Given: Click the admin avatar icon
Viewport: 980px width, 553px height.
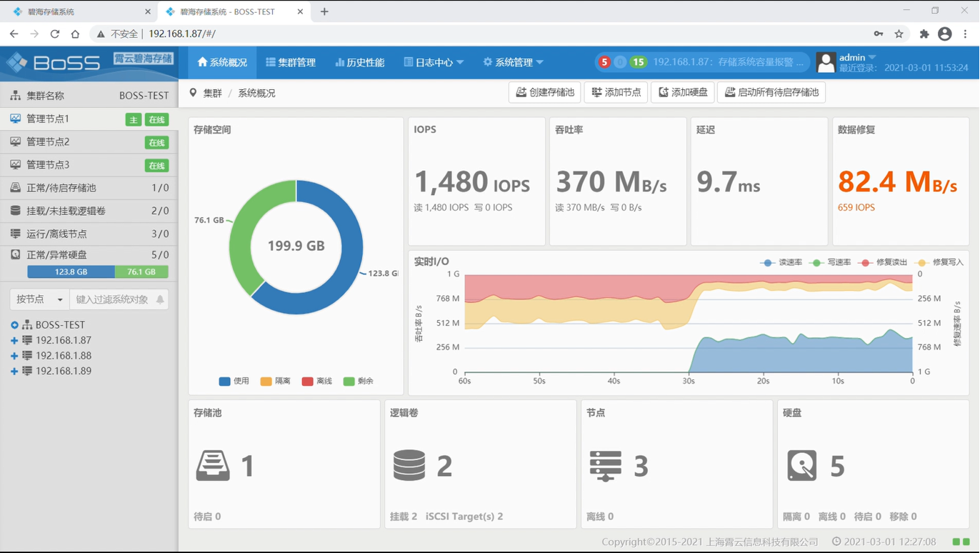Looking at the screenshot, I should pyautogui.click(x=826, y=62).
